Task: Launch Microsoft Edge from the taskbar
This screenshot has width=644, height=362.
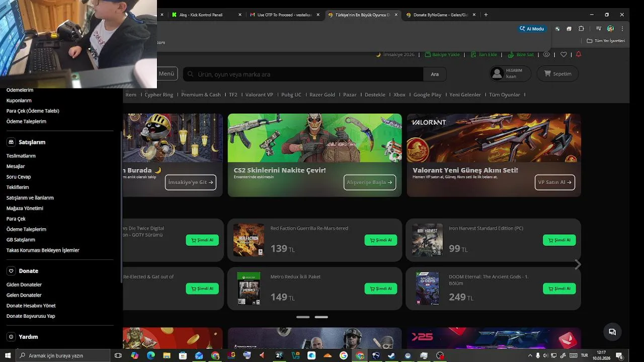Action: pos(150,355)
